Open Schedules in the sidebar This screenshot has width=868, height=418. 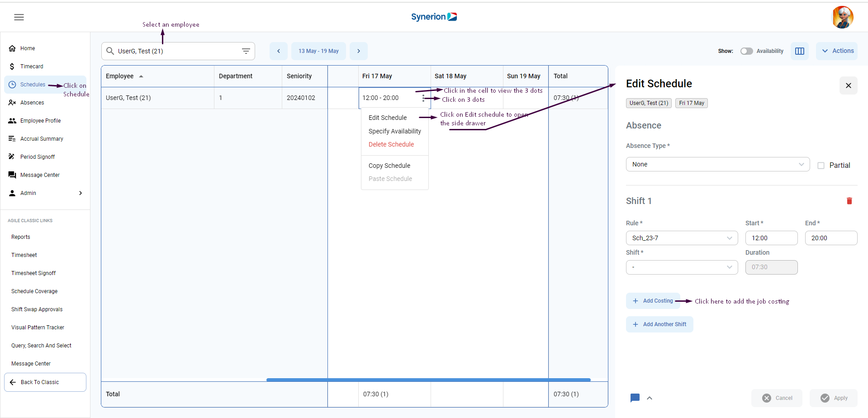coord(45,85)
